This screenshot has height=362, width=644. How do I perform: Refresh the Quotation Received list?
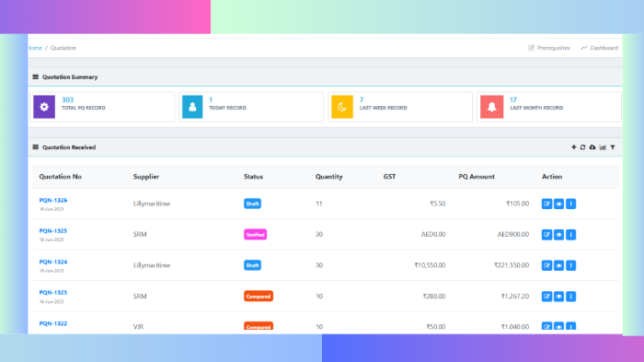tap(582, 147)
